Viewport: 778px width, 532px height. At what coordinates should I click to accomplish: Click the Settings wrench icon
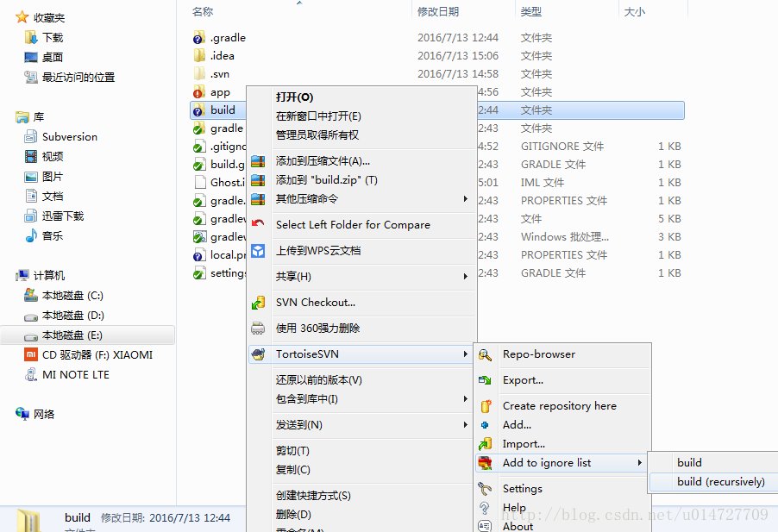(x=485, y=489)
